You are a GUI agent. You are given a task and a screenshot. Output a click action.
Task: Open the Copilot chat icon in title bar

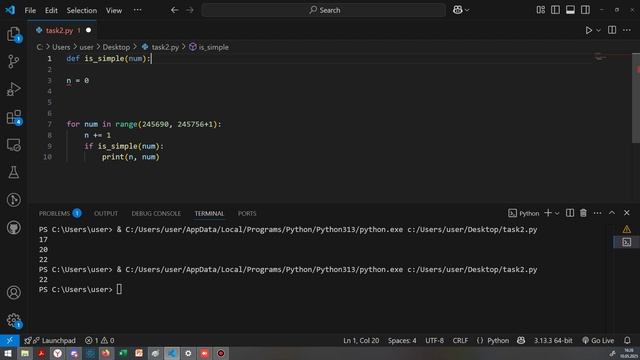click(458, 10)
